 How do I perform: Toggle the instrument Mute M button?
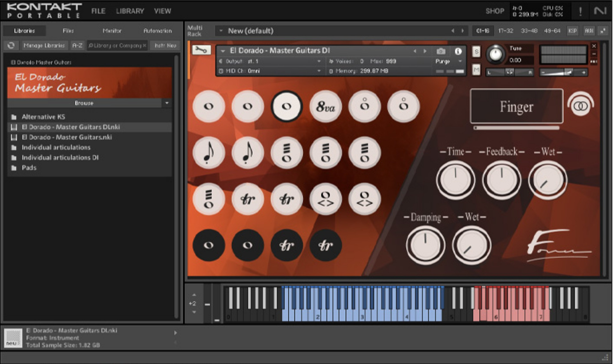click(476, 69)
